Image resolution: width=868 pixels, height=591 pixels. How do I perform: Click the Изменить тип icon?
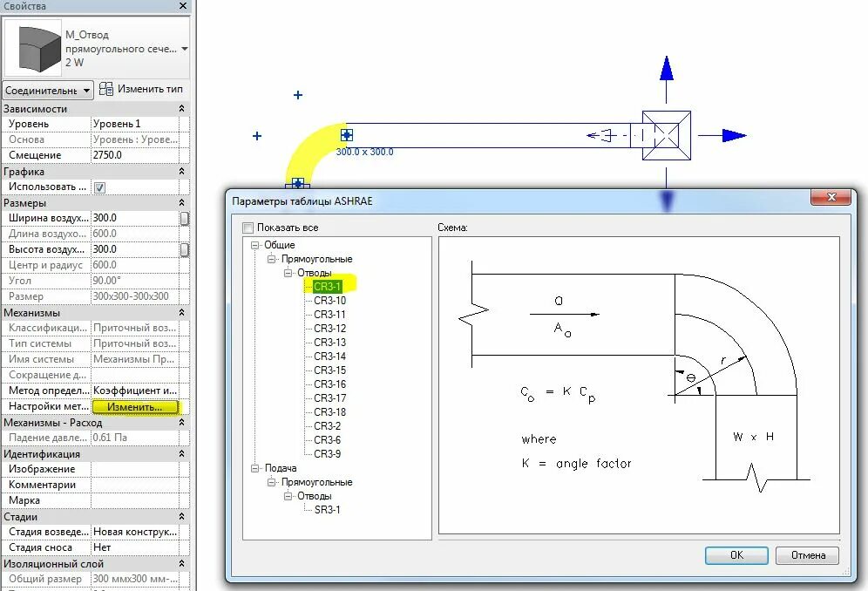105,89
